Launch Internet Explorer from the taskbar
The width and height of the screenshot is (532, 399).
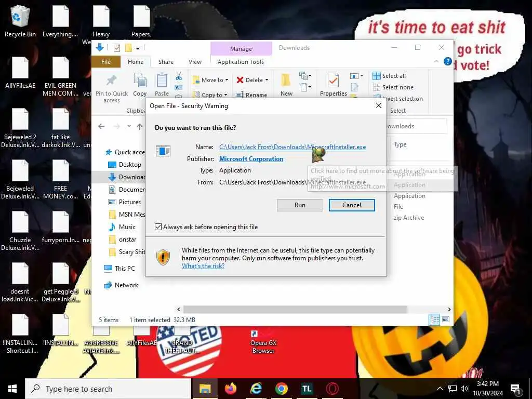(256, 389)
